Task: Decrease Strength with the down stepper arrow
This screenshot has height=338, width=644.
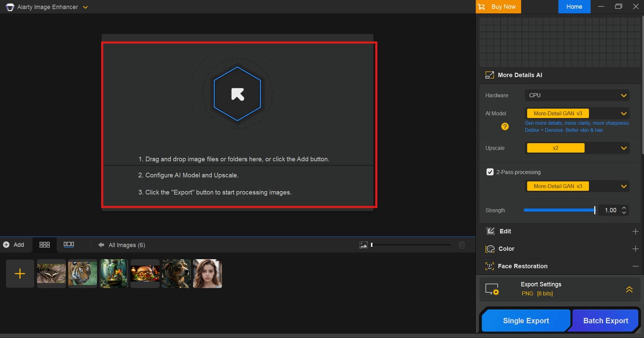Action: pos(624,213)
